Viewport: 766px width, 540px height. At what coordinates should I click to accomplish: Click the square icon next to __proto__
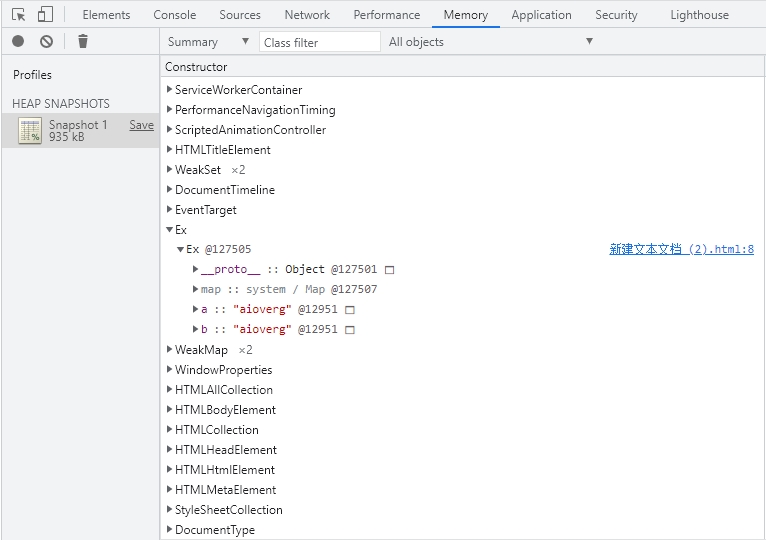(390, 270)
